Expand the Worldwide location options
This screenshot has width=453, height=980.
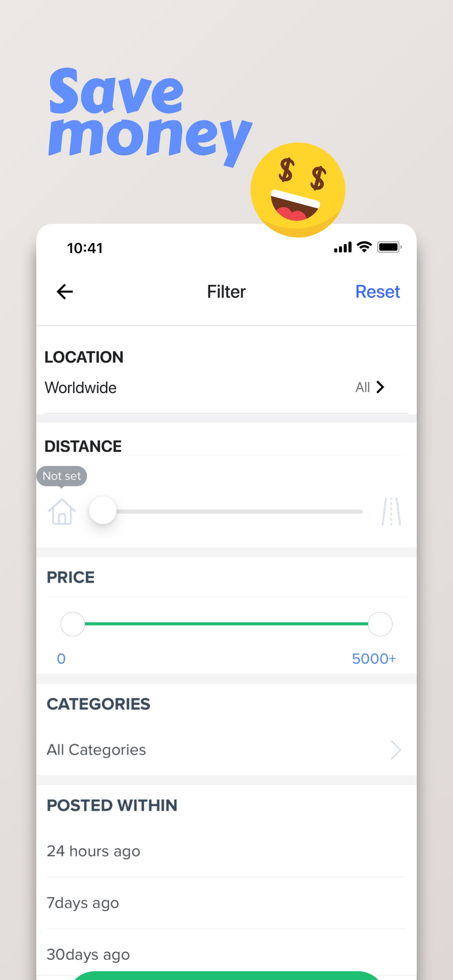[x=80, y=388]
